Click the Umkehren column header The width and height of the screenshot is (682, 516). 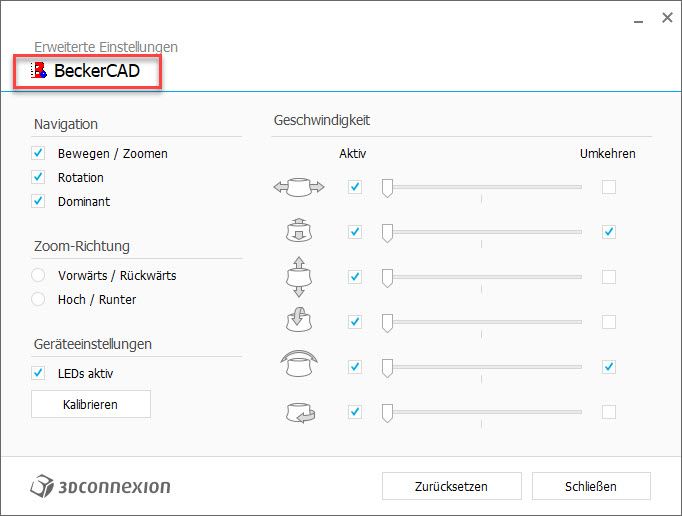(608, 154)
